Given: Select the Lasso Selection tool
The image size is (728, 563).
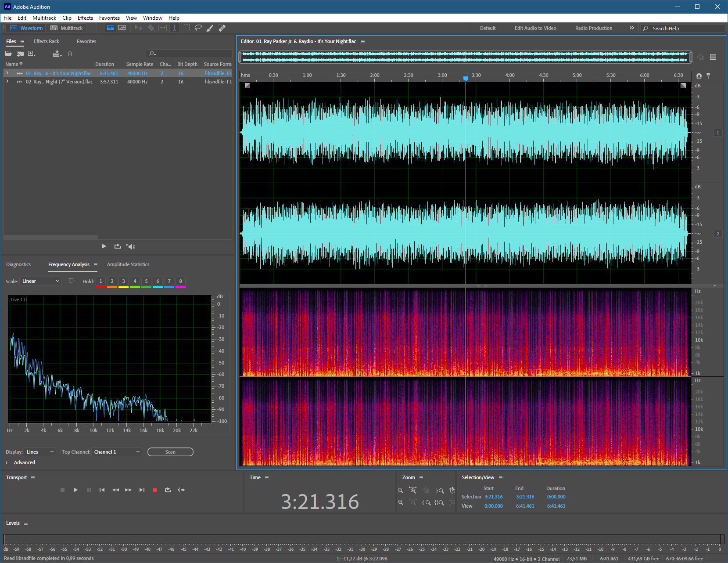Looking at the screenshot, I should coord(198,28).
